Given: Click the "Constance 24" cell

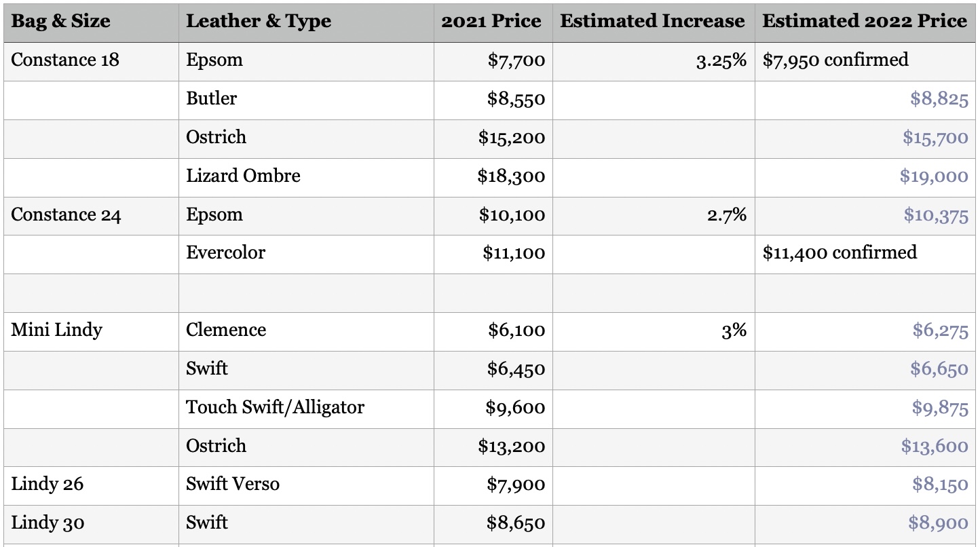Looking at the screenshot, I should coord(66,214).
